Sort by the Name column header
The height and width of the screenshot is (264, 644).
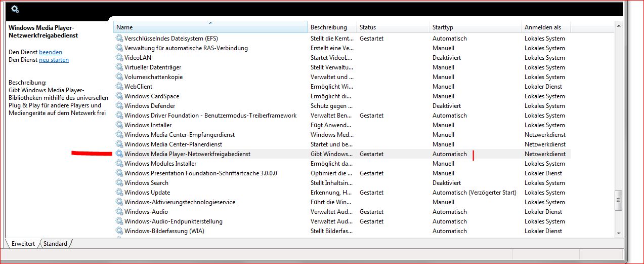210,27
